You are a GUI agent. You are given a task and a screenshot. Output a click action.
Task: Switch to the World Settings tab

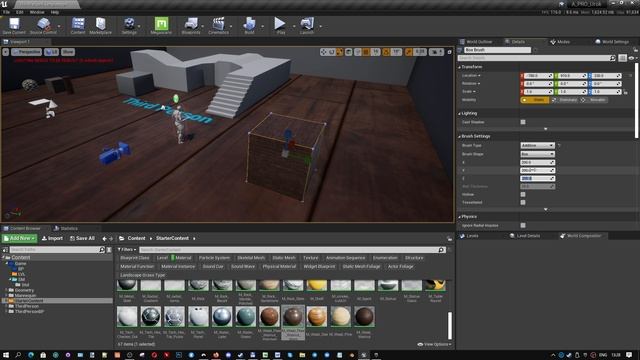pos(612,42)
